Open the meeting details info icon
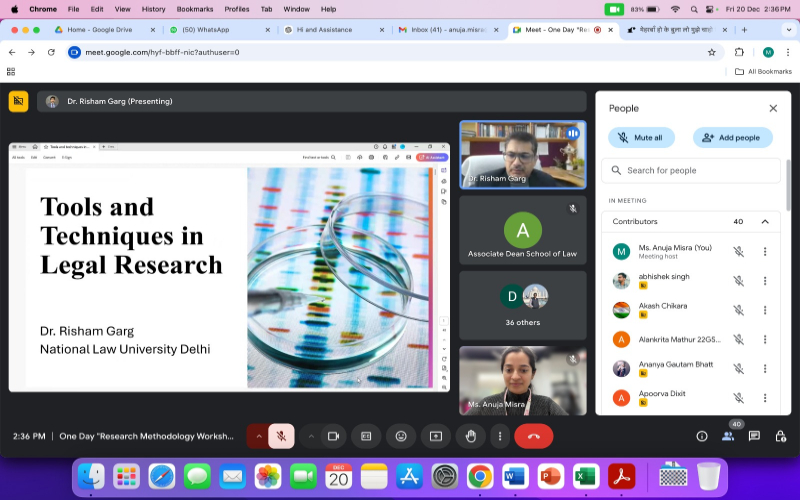Viewport: 800px width, 500px height. coord(702,436)
